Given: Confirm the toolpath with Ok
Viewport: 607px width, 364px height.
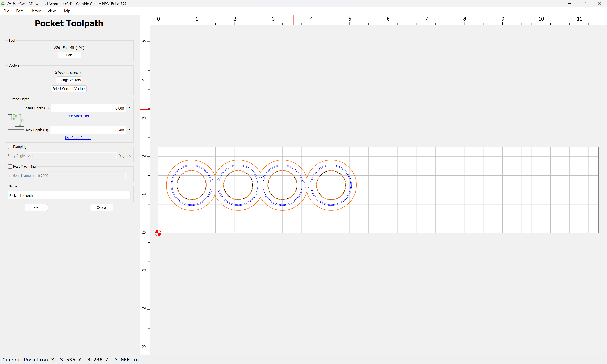Looking at the screenshot, I should point(36,207).
